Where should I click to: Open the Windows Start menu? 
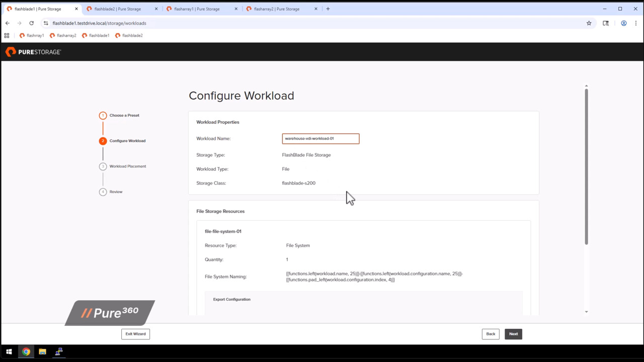point(9,352)
